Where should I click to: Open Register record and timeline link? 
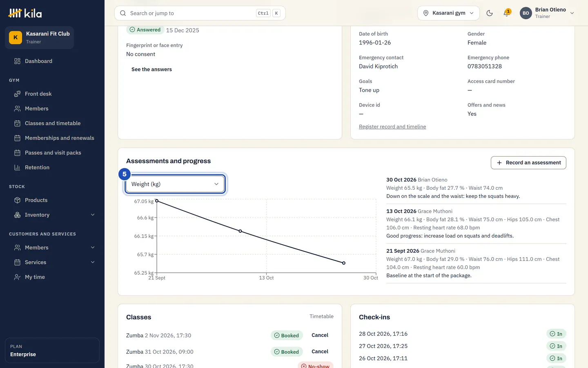(392, 127)
